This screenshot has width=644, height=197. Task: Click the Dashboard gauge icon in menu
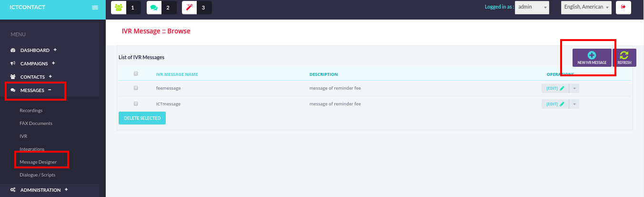click(13, 50)
